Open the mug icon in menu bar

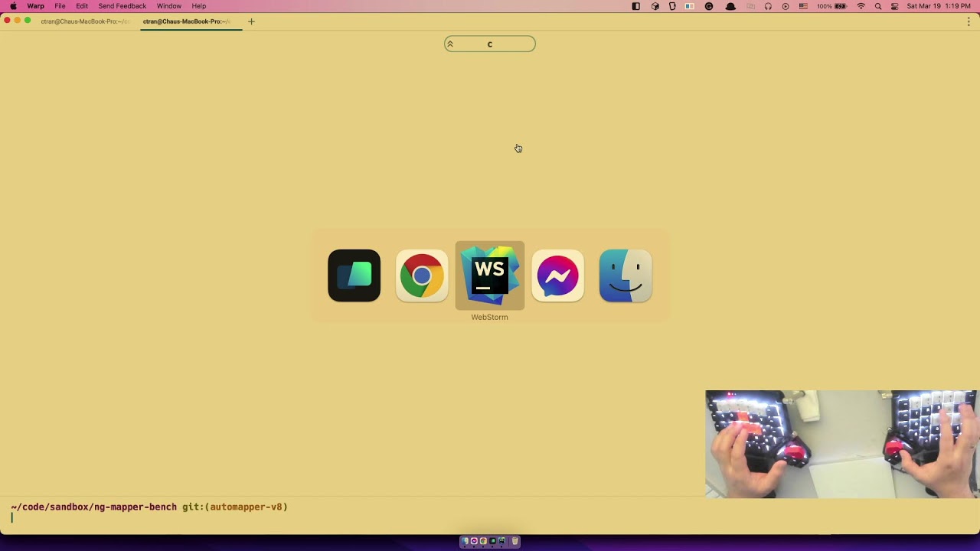[x=672, y=6]
